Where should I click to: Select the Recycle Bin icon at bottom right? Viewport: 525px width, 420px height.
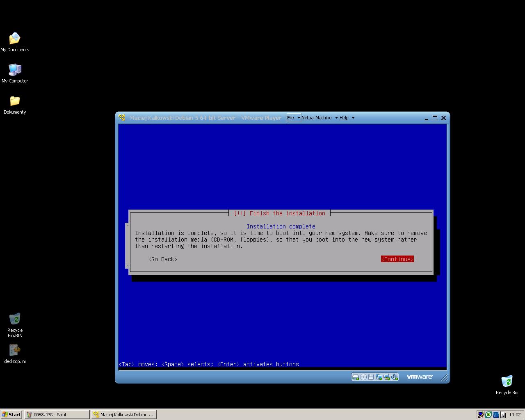click(507, 385)
